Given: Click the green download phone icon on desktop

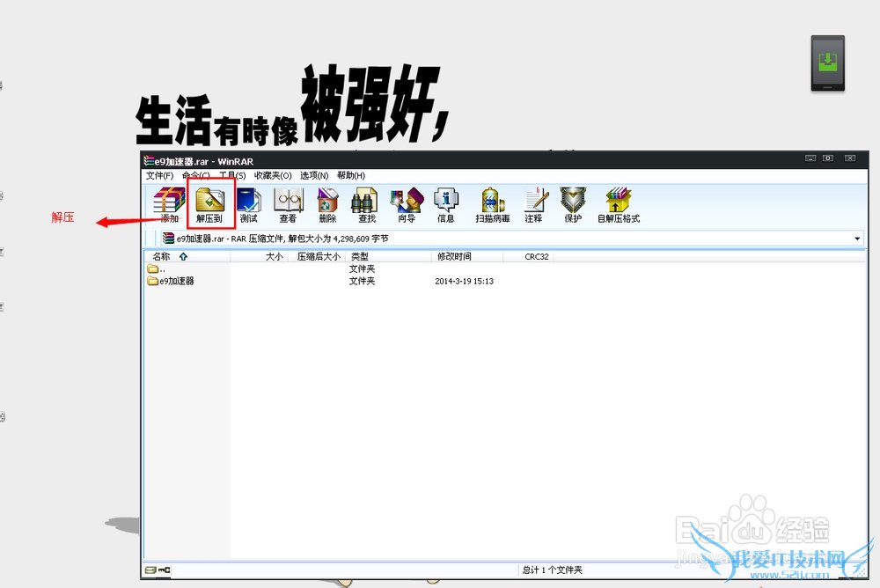Looking at the screenshot, I should (828, 62).
